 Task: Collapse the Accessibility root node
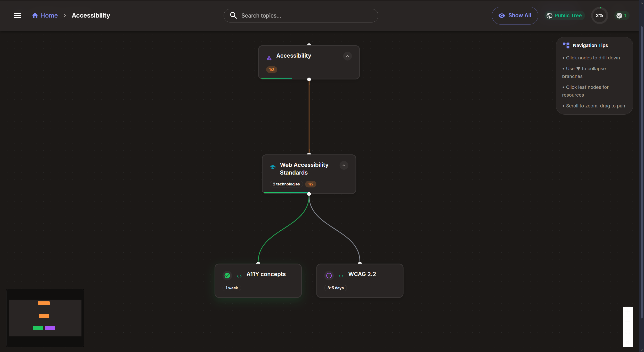coord(347,56)
